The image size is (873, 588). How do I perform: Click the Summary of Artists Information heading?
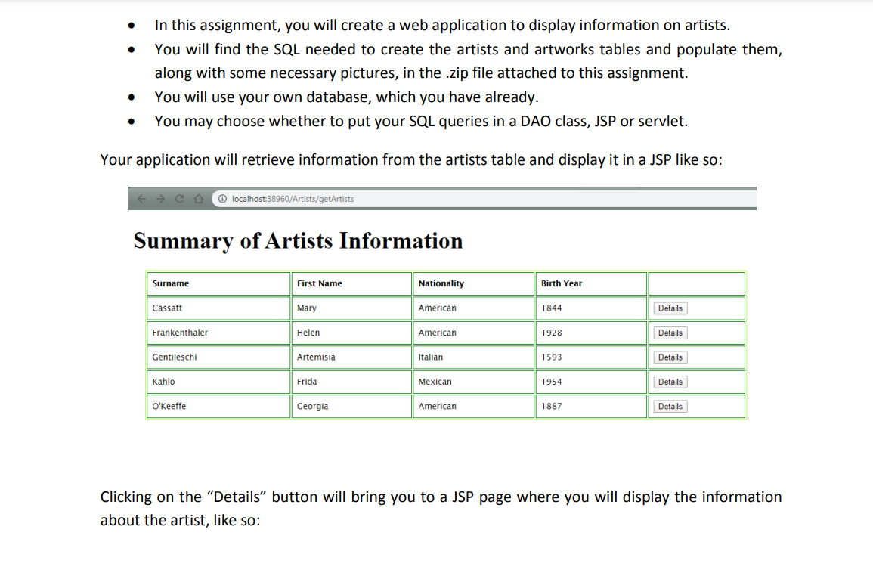297,240
